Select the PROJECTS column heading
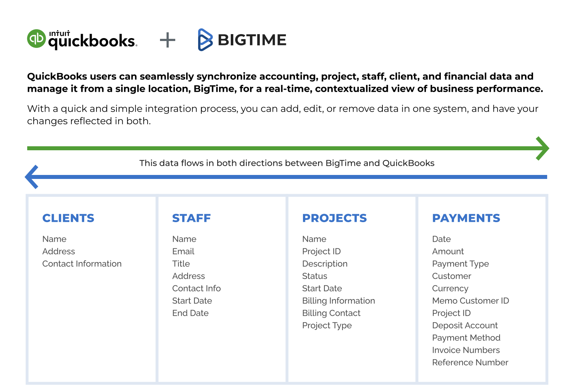The height and width of the screenshot is (392, 574). click(x=335, y=218)
